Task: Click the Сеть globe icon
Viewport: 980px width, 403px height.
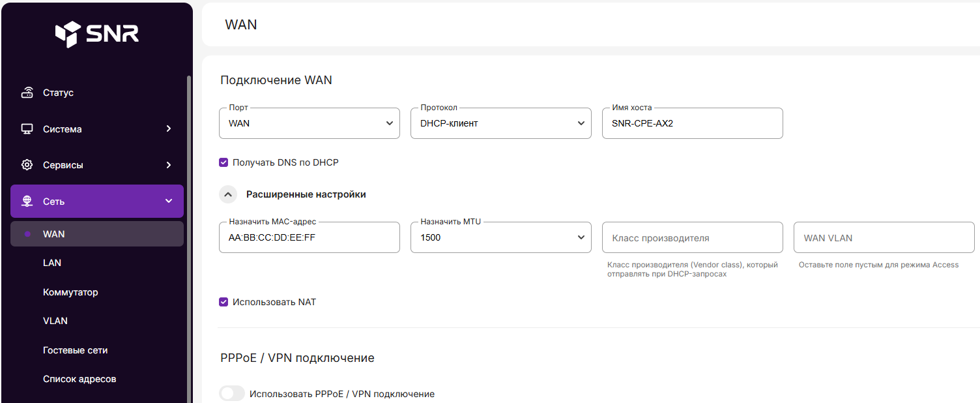Action: click(27, 201)
